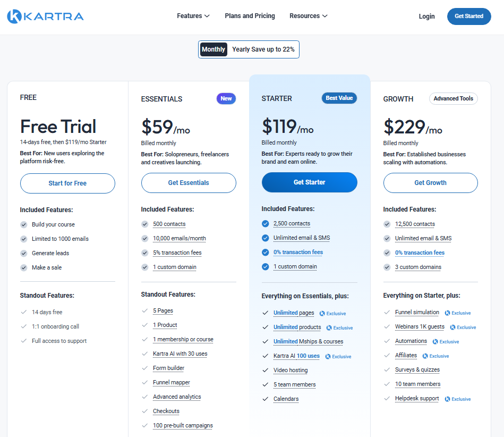Click the Unlimited pages feature
Viewport: 504px width, 437px height.
coord(294,313)
